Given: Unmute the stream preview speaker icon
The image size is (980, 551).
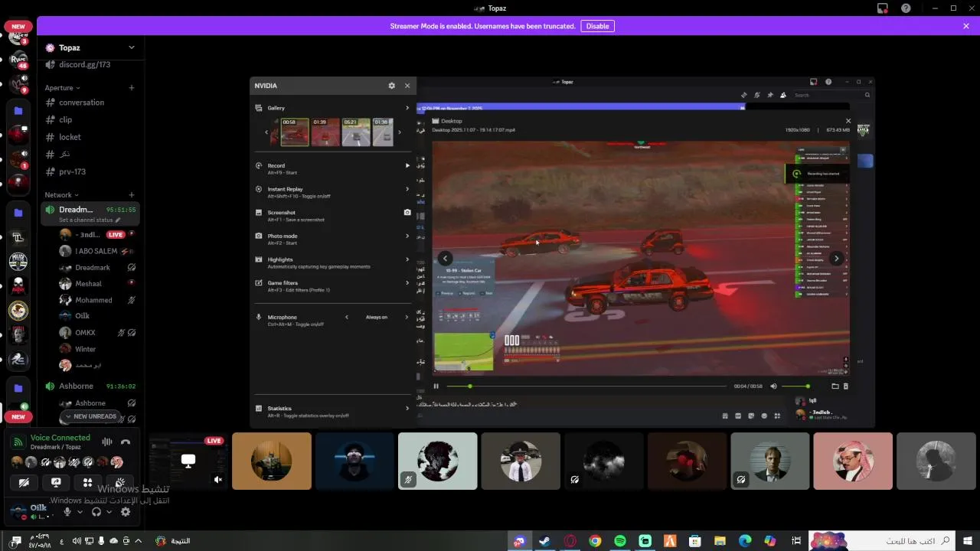Looking at the screenshot, I should click(218, 480).
